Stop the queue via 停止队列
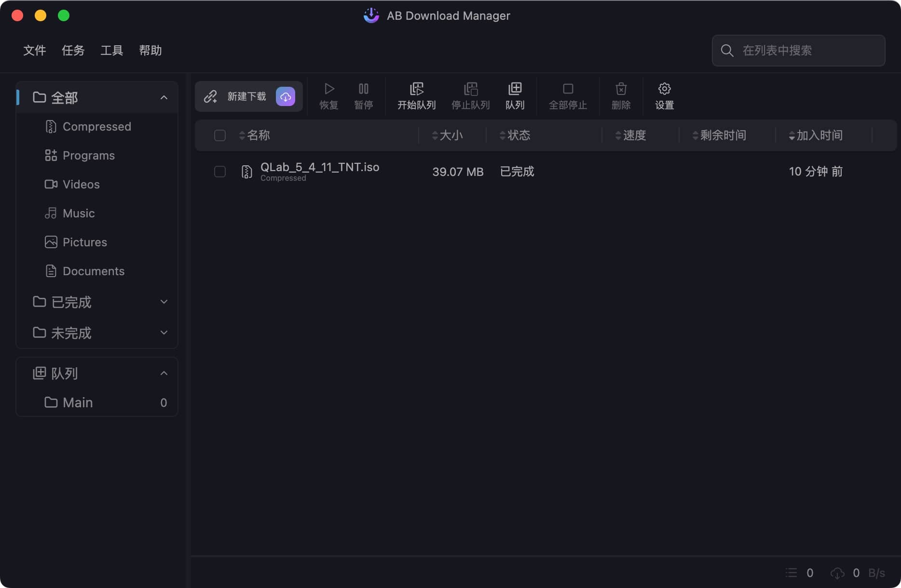The image size is (901, 588). click(x=471, y=96)
